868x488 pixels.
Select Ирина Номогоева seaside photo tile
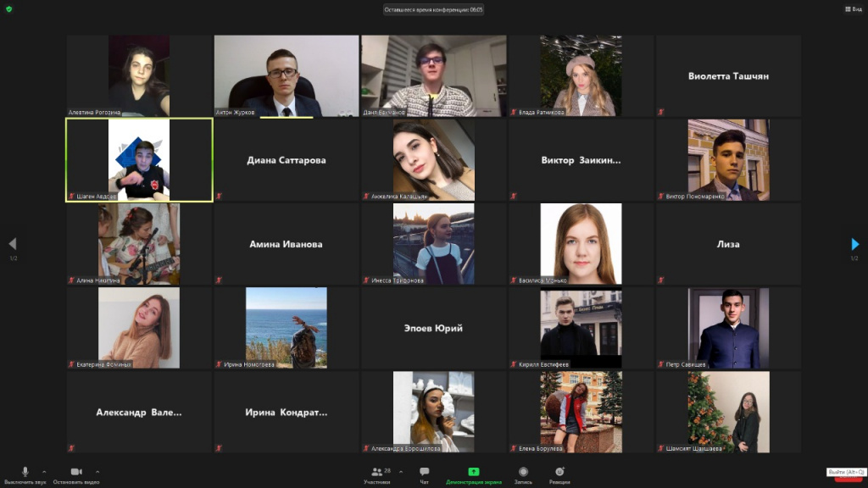coord(287,328)
